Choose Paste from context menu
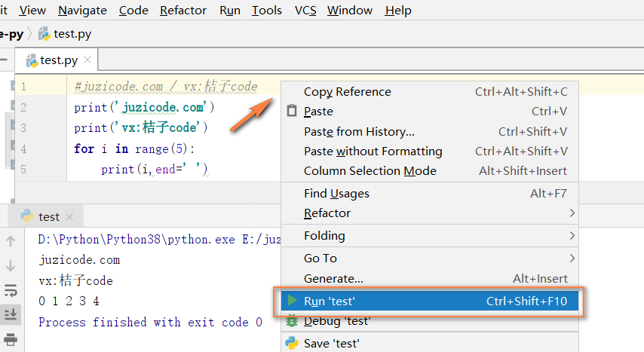The width and height of the screenshot is (644, 352). click(x=430, y=112)
